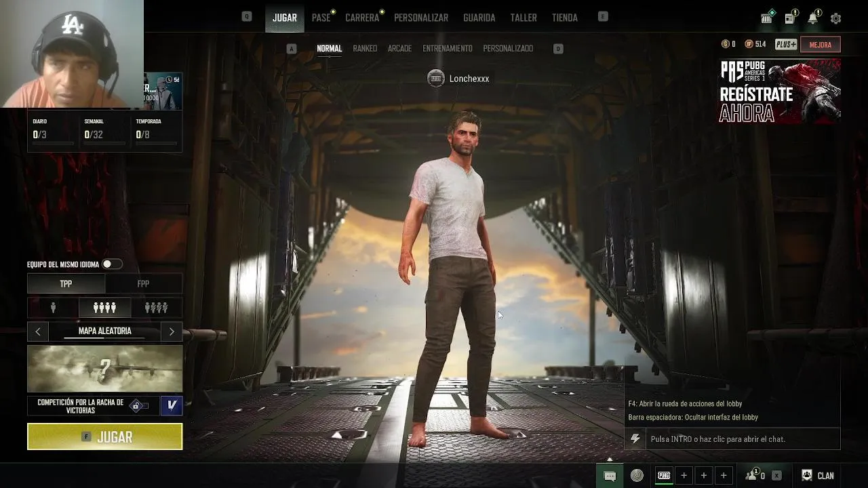Click the D key hint icon
This screenshot has width=868, height=488.
(558, 49)
